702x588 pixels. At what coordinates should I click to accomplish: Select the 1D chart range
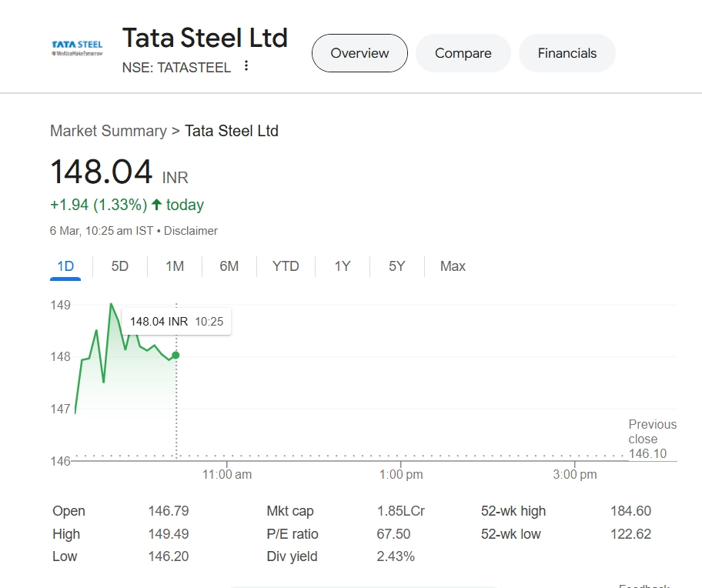[x=65, y=266]
